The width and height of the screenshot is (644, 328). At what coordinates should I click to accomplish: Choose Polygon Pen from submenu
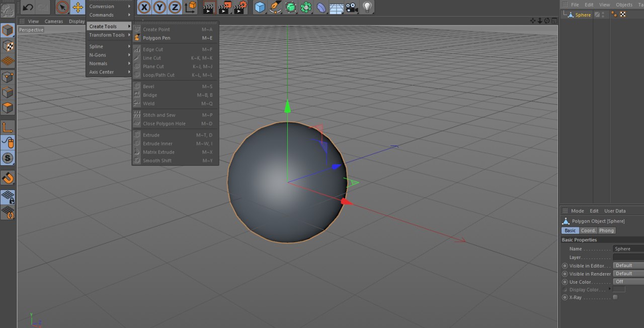point(176,38)
